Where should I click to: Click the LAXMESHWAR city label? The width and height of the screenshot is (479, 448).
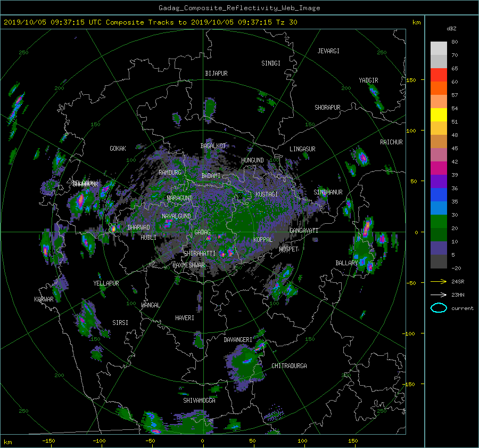click(x=188, y=265)
